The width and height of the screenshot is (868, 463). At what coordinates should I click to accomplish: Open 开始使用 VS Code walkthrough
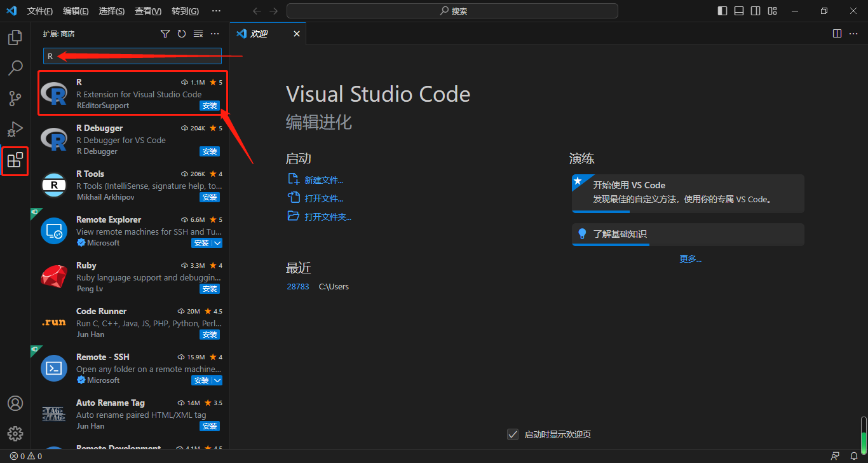click(x=688, y=193)
